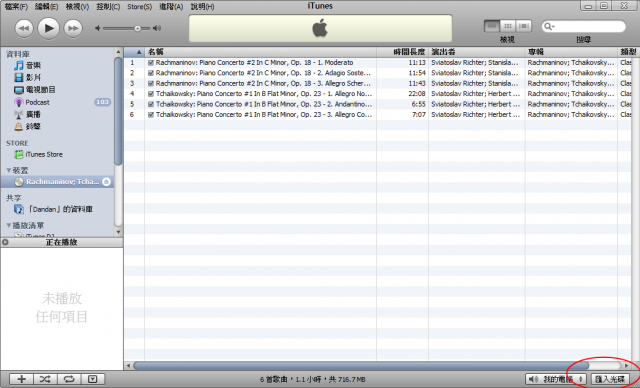Viewport: 640px width, 388px height.
Task: Select artist cell of track 1 Moderato
Action: click(x=477, y=63)
